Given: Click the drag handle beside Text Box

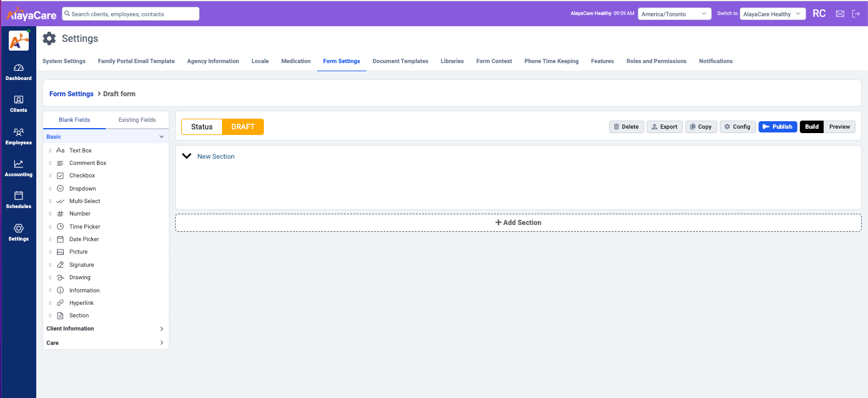Looking at the screenshot, I should point(50,151).
